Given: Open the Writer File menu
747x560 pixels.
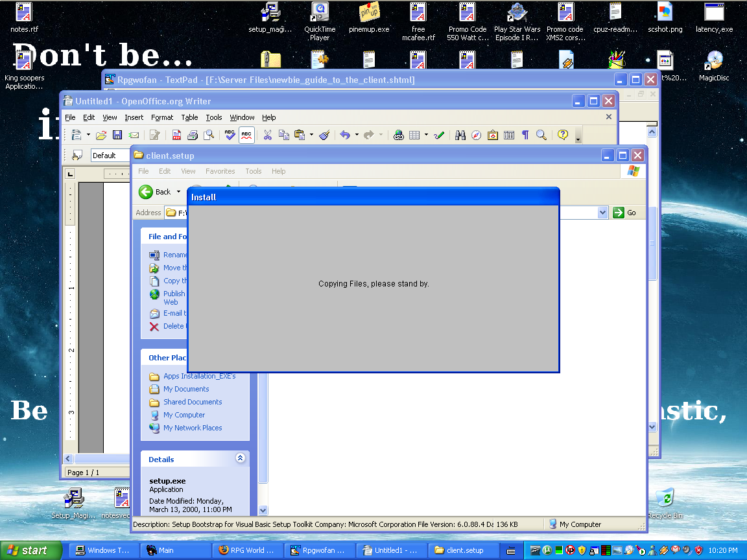Looking at the screenshot, I should tap(70, 117).
